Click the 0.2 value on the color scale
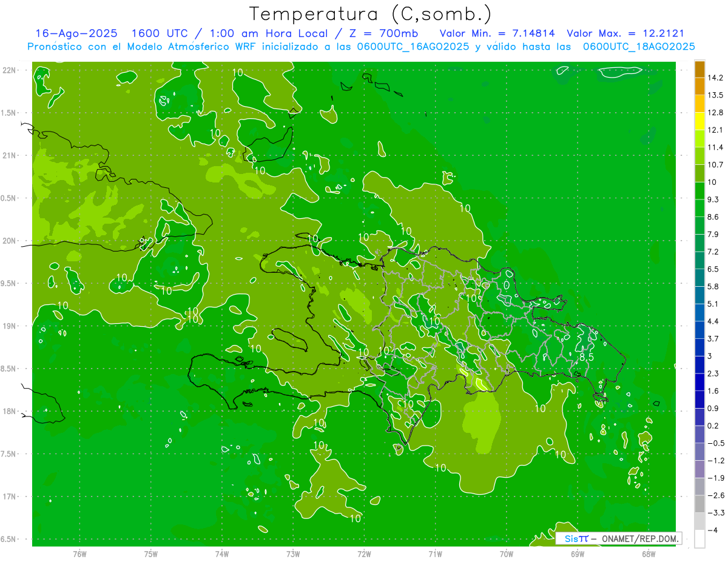 coord(714,426)
